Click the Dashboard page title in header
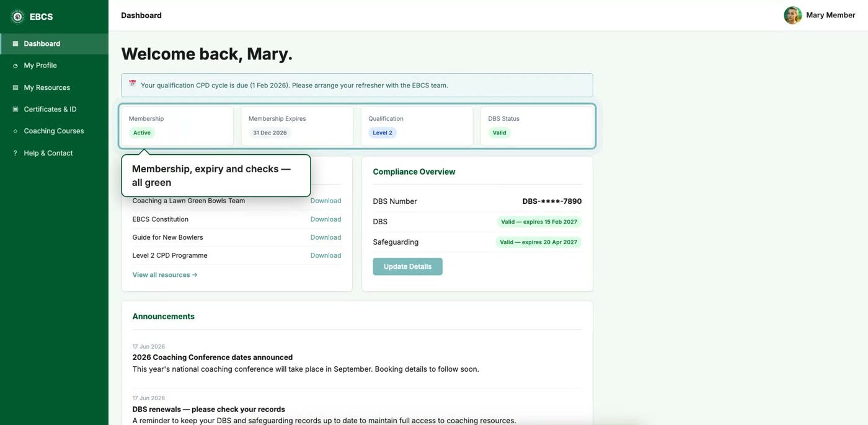868x425 pixels. pyautogui.click(x=141, y=15)
